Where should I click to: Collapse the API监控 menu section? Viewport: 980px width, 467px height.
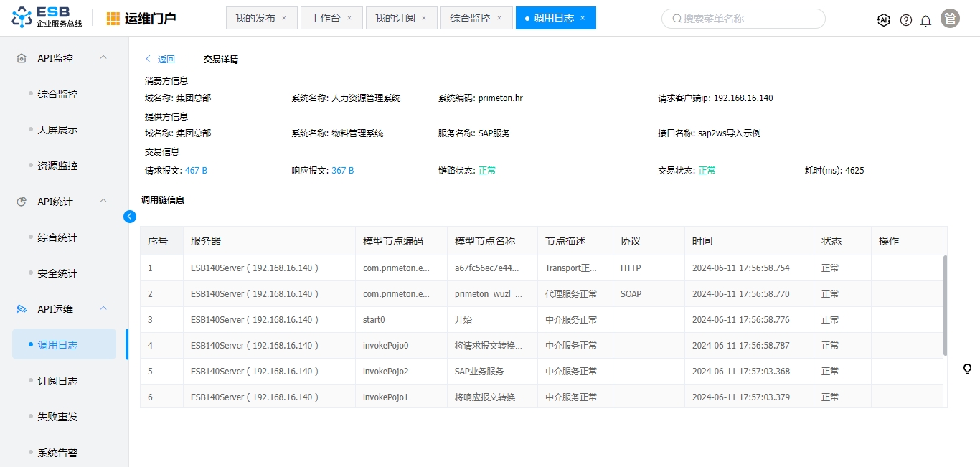(x=103, y=57)
